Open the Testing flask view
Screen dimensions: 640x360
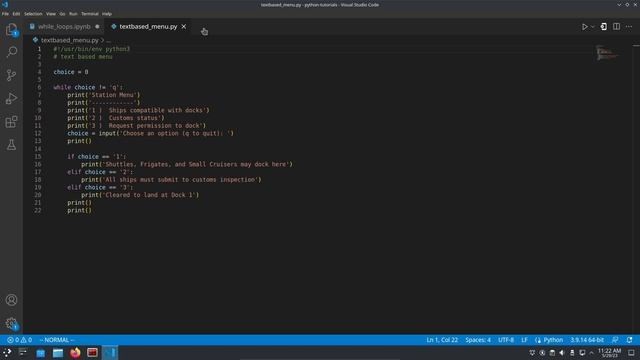[x=11, y=144]
